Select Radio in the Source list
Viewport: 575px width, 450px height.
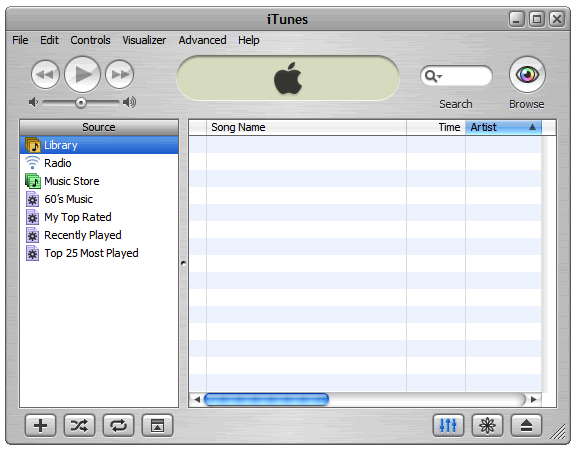(99, 163)
